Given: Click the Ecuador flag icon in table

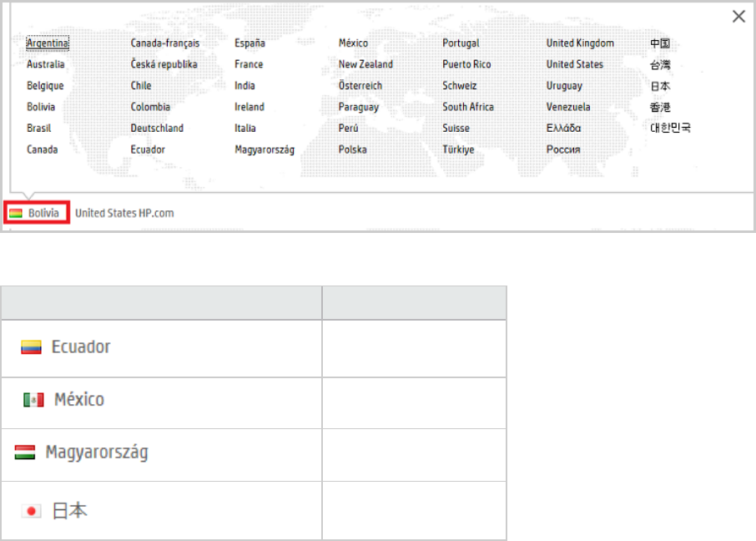Looking at the screenshot, I should click(31, 347).
